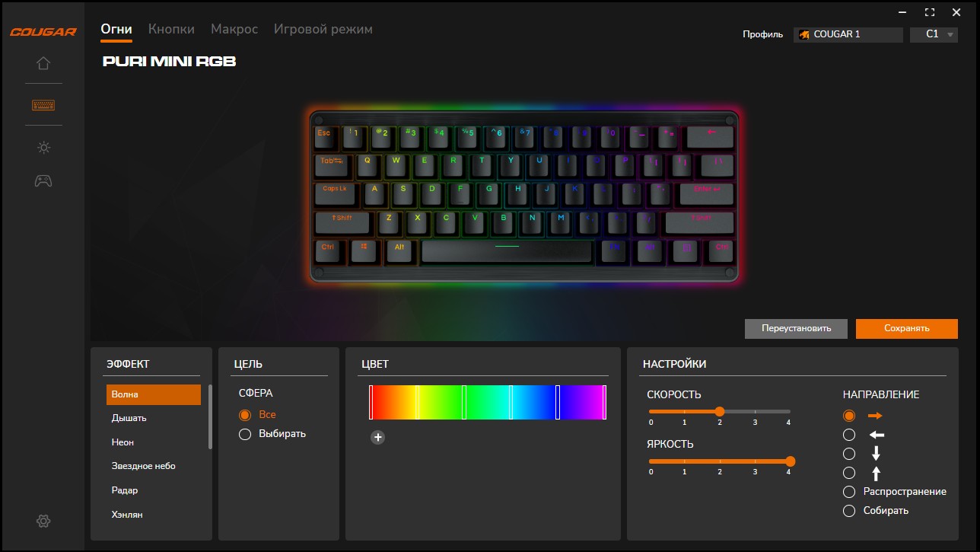Select the Собирать direction option
The width and height of the screenshot is (980, 552).
[877, 511]
